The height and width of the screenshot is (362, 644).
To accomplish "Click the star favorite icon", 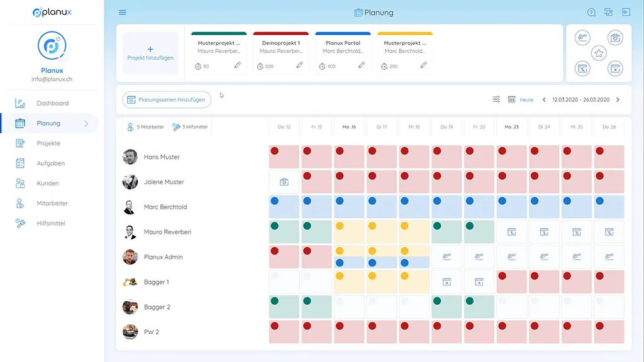I will (x=599, y=53).
